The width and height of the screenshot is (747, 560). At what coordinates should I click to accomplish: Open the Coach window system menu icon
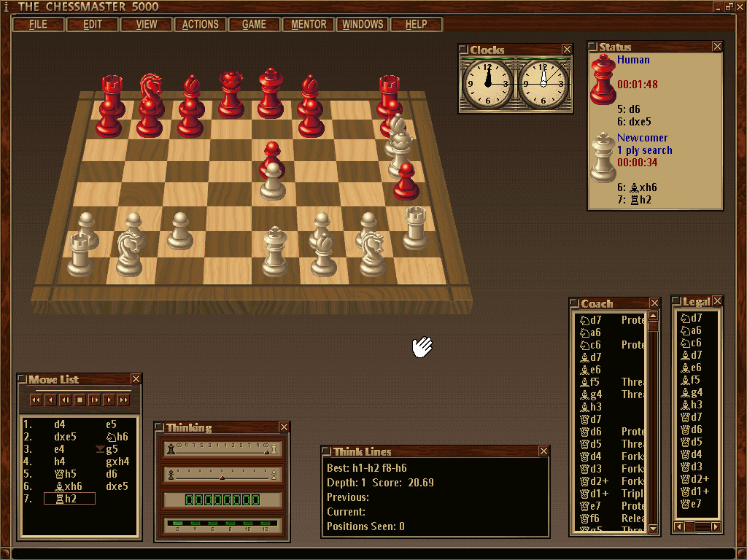[x=574, y=303]
